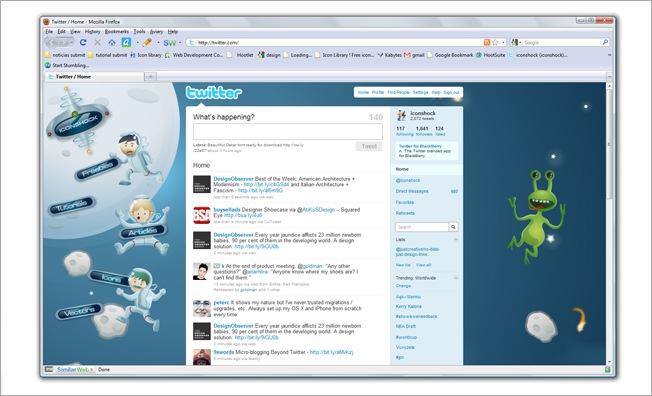Open the address bar history dropdown

[x=503, y=42]
